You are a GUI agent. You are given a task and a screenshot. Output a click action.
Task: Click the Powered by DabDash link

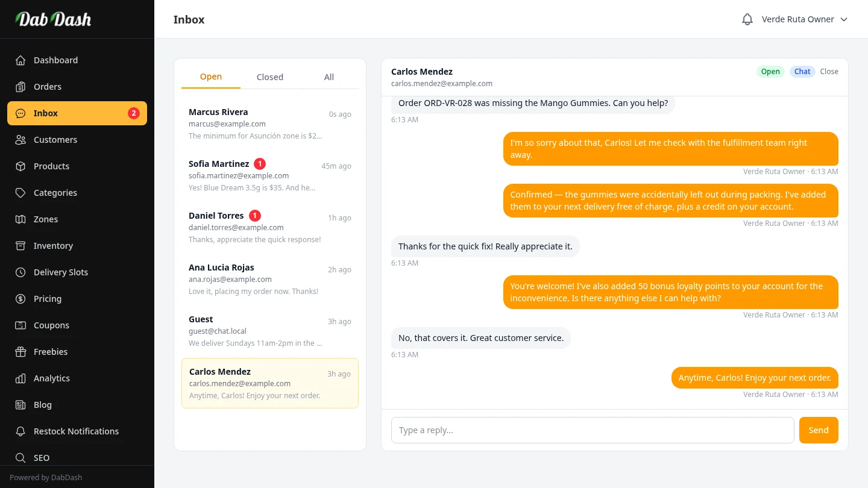coord(46,478)
